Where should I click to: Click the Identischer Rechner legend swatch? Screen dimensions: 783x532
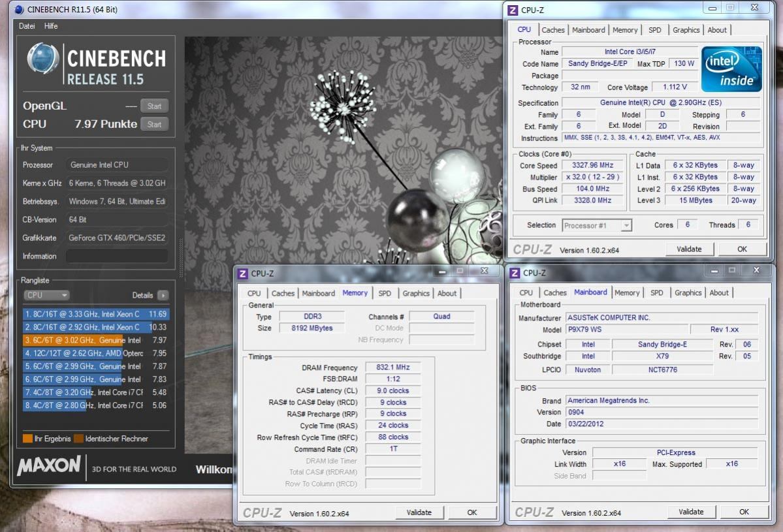[x=78, y=439]
